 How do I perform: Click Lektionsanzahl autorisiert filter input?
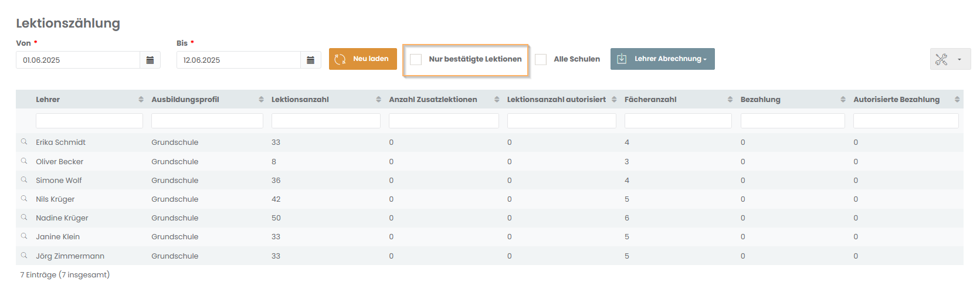[562, 121]
